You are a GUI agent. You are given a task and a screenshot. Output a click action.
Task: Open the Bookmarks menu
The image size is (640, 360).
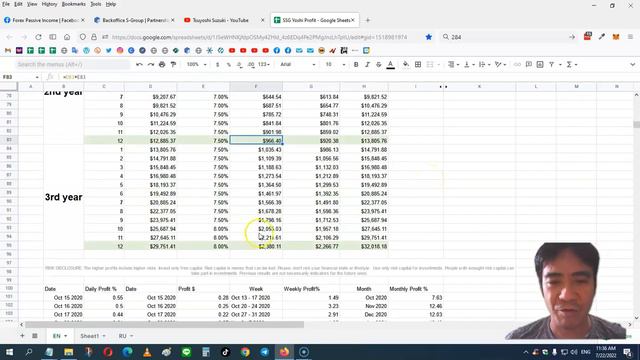[73, 4]
